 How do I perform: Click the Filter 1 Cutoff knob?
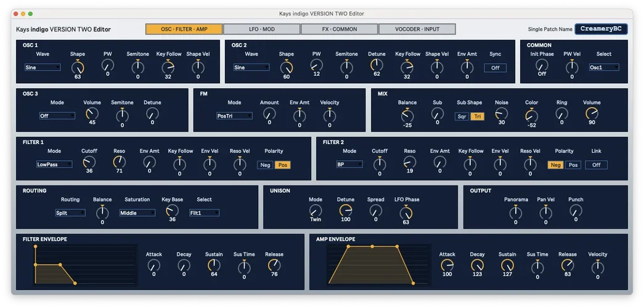point(89,162)
